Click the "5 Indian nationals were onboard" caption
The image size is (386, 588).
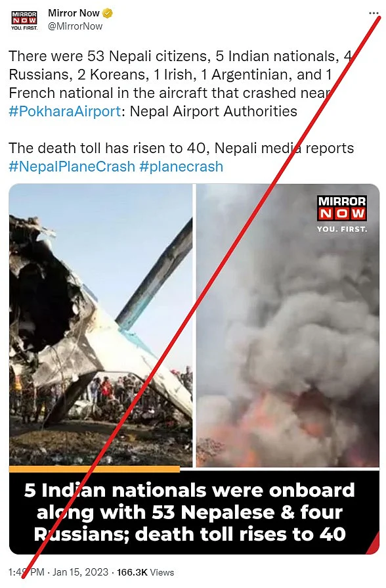pos(190,512)
